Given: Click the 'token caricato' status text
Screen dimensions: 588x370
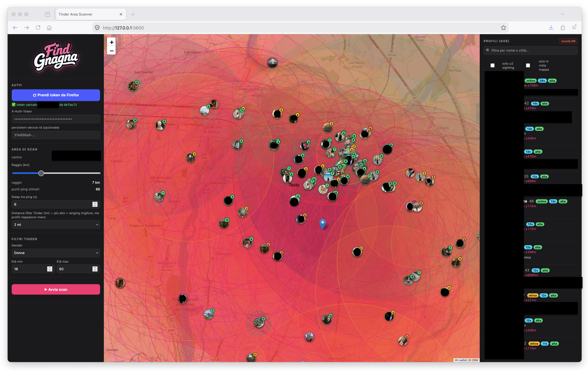Looking at the screenshot, I should pos(27,105).
